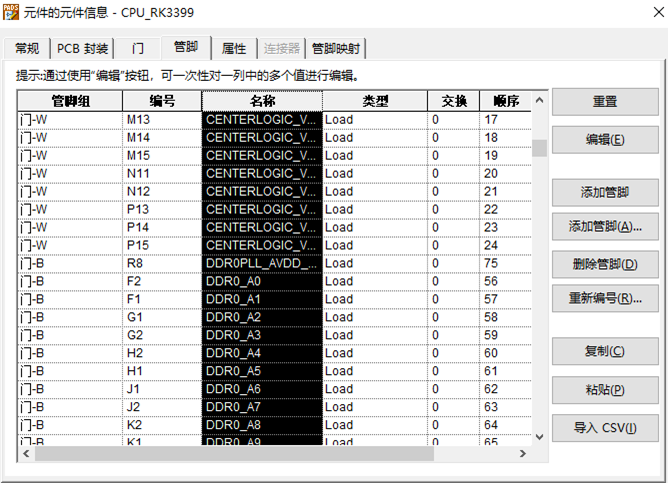Click Load type cell in R8 row
Image resolution: width=668 pixels, height=483 pixels.
click(375, 263)
